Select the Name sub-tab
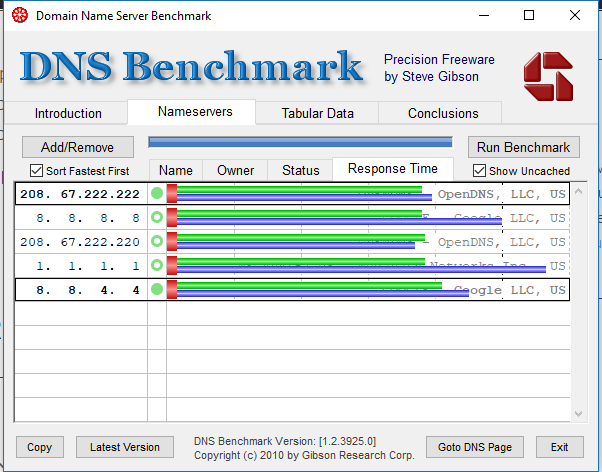The height and width of the screenshot is (472, 602). coord(176,170)
